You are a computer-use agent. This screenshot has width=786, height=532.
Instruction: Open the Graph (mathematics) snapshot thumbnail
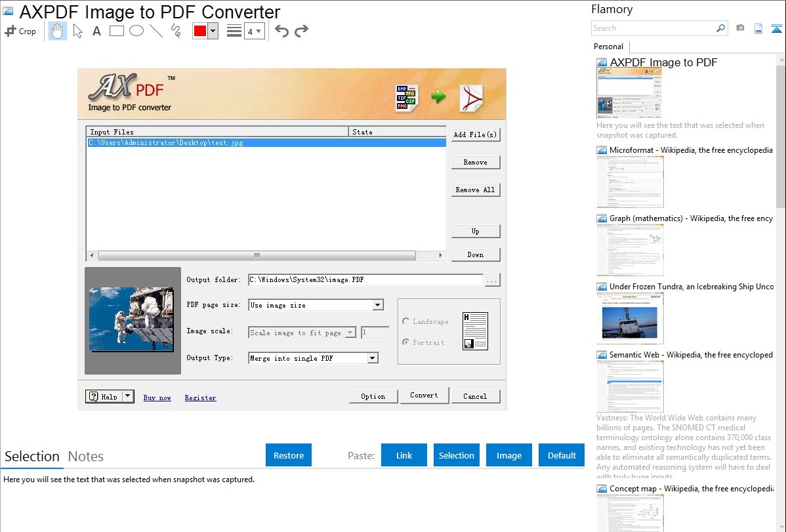pyautogui.click(x=630, y=250)
